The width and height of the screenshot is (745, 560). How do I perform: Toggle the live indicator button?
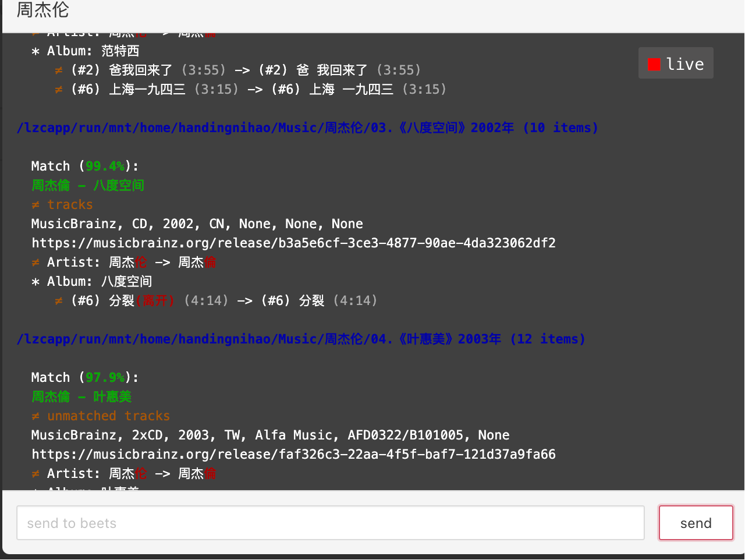pyautogui.click(x=676, y=63)
